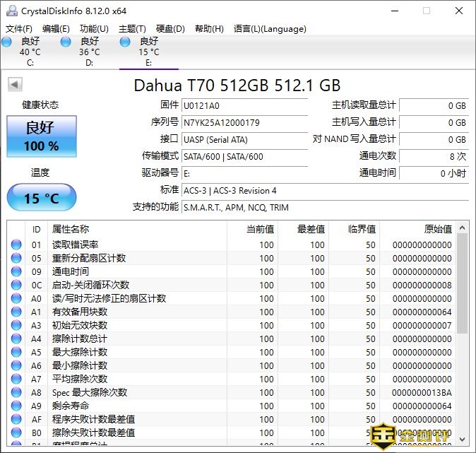Image resolution: width=476 pixels, height=453 pixels.
Task: Click the 原始值 column header
Action: coord(437,229)
